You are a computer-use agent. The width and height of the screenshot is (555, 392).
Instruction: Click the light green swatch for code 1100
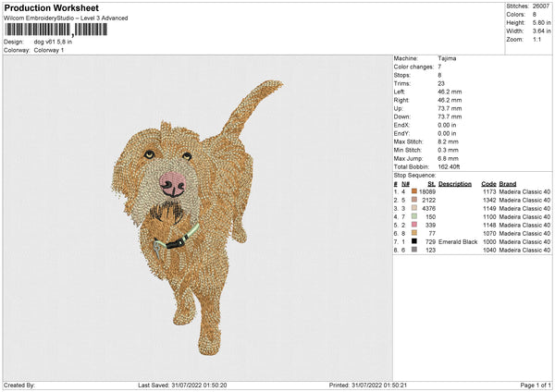414,215
